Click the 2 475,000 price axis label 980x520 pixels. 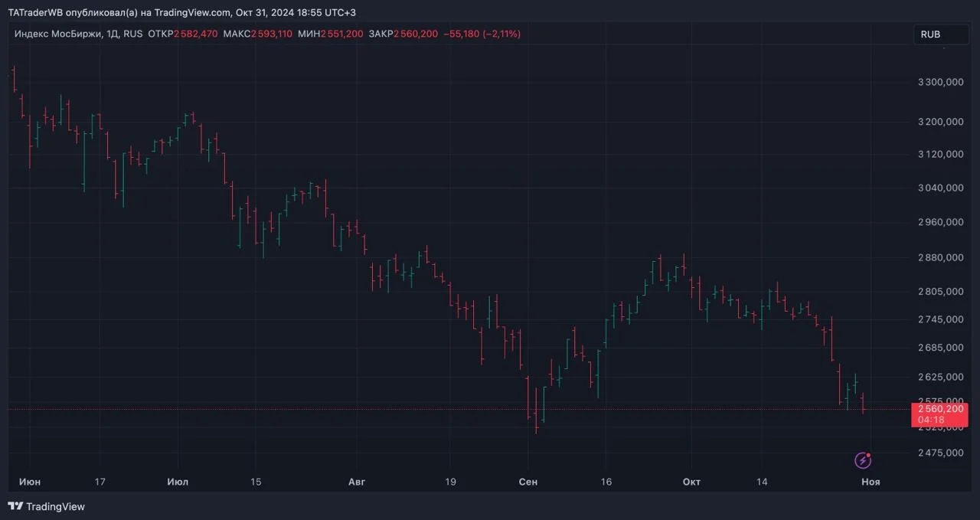pyautogui.click(x=940, y=453)
